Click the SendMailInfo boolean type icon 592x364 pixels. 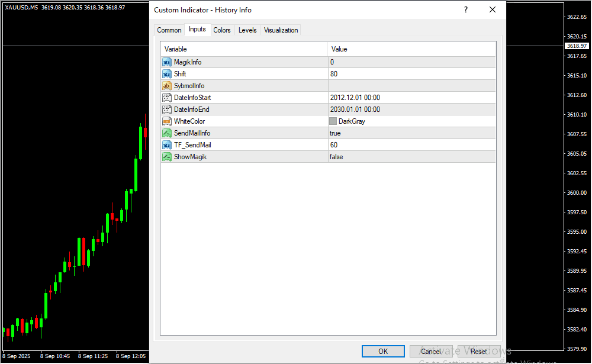166,133
